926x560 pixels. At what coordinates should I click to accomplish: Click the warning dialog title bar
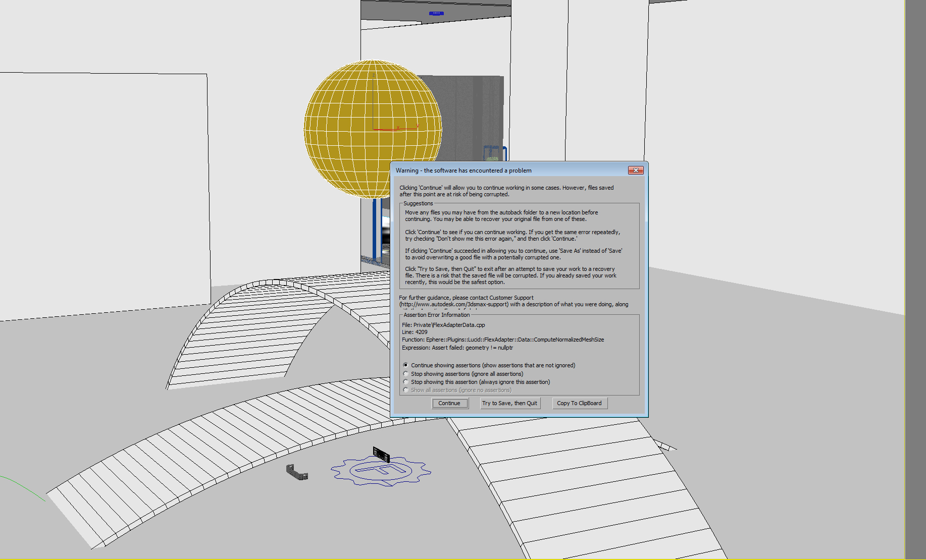(x=505, y=171)
